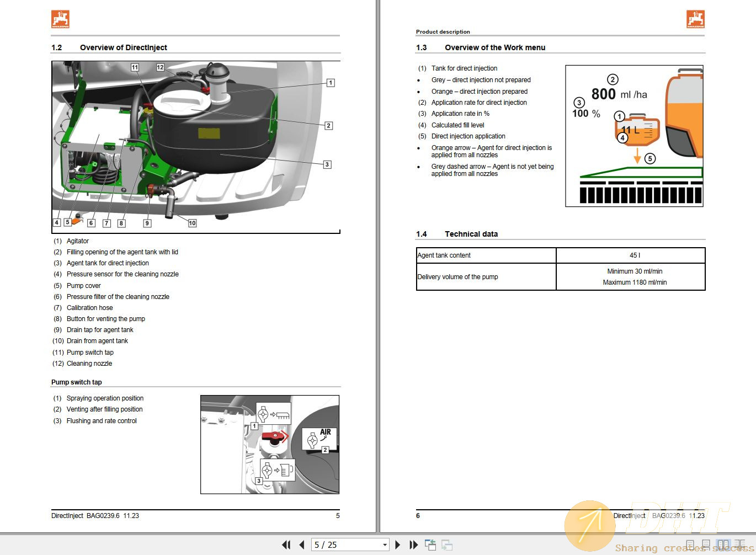Click 'Filling opening of the agent tank with lid'
Image resolution: width=756 pixels, height=555 pixels.
(123, 252)
